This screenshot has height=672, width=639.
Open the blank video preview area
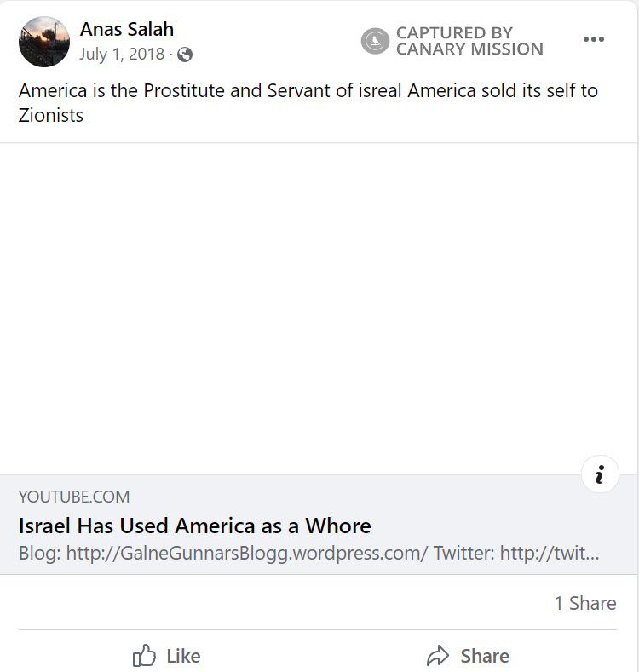(319, 308)
